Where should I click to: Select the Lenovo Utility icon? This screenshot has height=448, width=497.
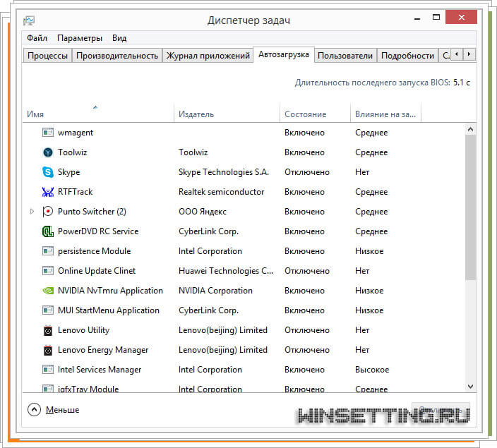[48, 330]
